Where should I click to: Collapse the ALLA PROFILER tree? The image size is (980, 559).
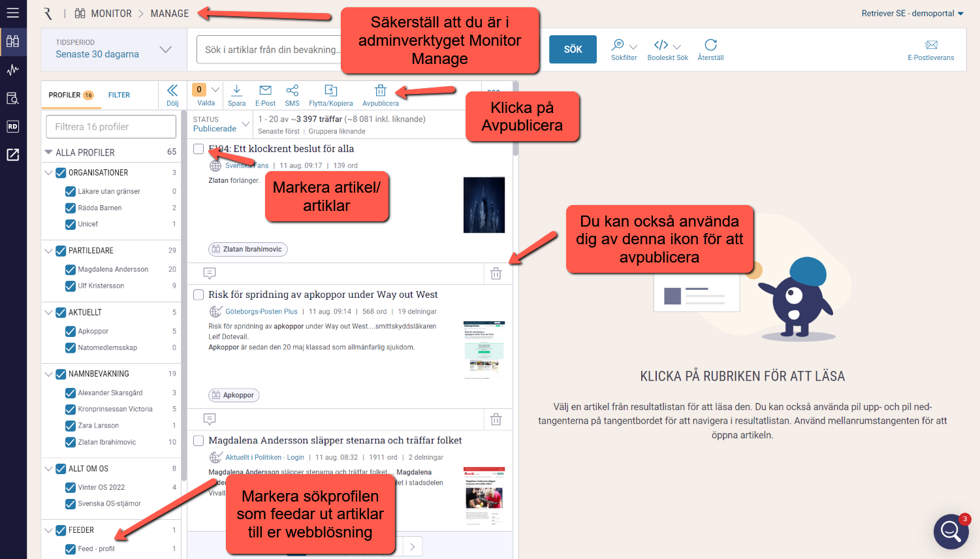(48, 152)
